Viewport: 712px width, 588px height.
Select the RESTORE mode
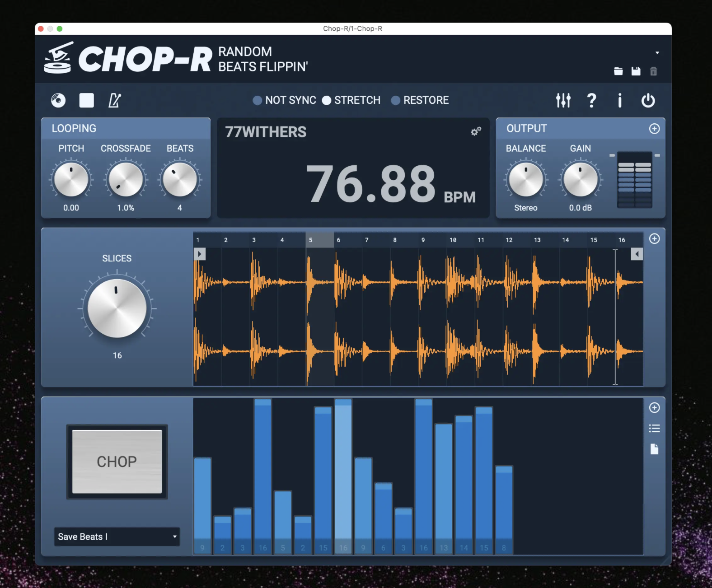coord(420,100)
